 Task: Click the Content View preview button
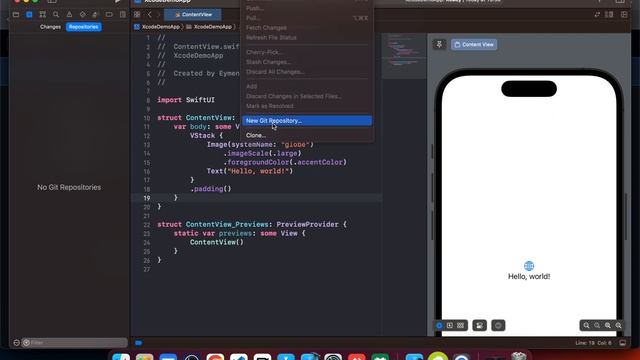coord(474,44)
